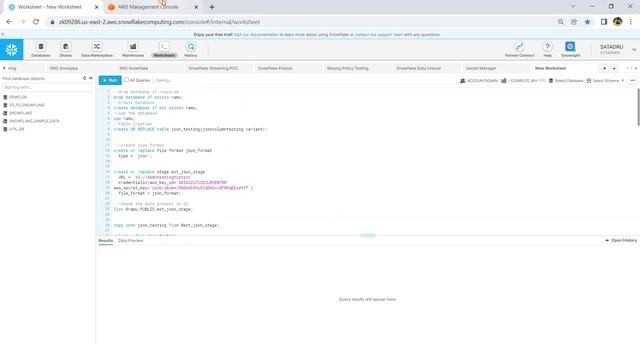Viewport: 640px width, 360px height.
Task: Open the Data Preview tab
Action: click(x=131, y=241)
